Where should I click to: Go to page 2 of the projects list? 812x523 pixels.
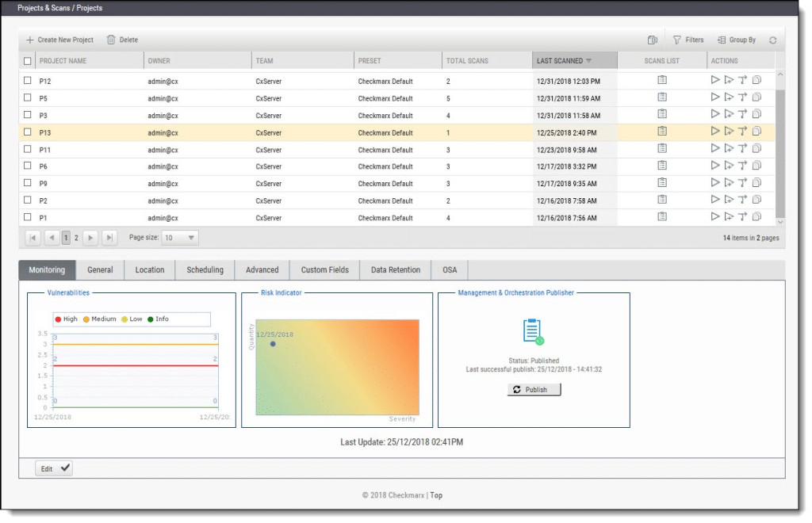pyautogui.click(x=77, y=237)
